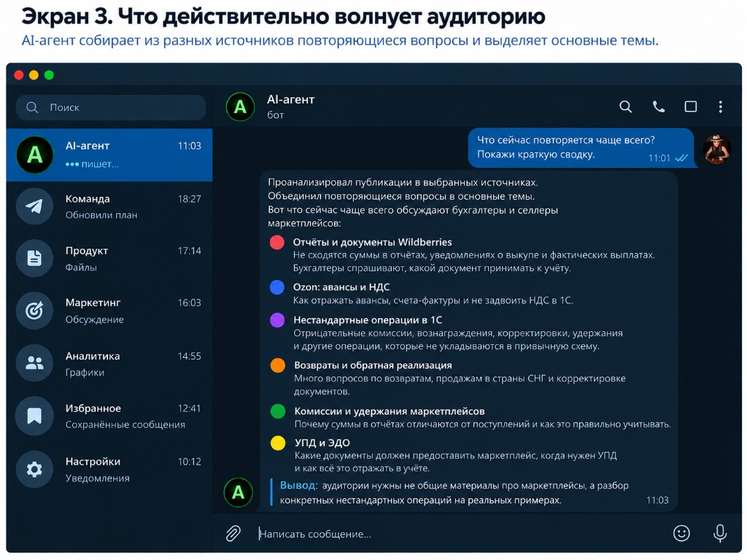The image size is (747, 560).
Task: Click the double check read marks
Action: tap(682, 158)
